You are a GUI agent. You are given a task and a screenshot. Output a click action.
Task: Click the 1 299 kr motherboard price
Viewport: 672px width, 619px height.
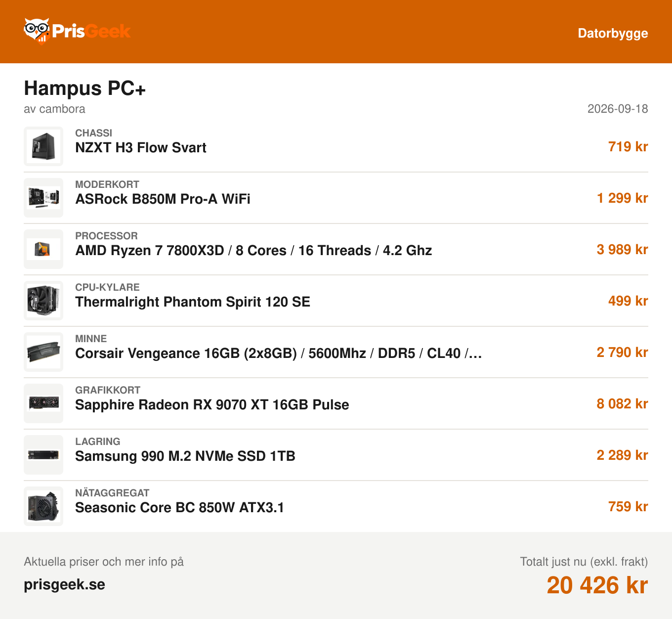622,198
